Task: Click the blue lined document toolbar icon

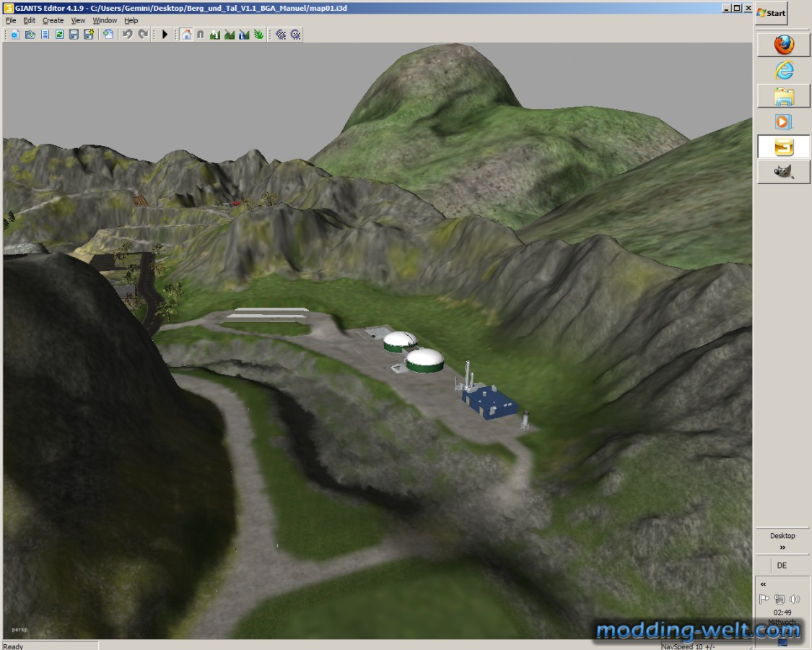Action: pos(45,35)
